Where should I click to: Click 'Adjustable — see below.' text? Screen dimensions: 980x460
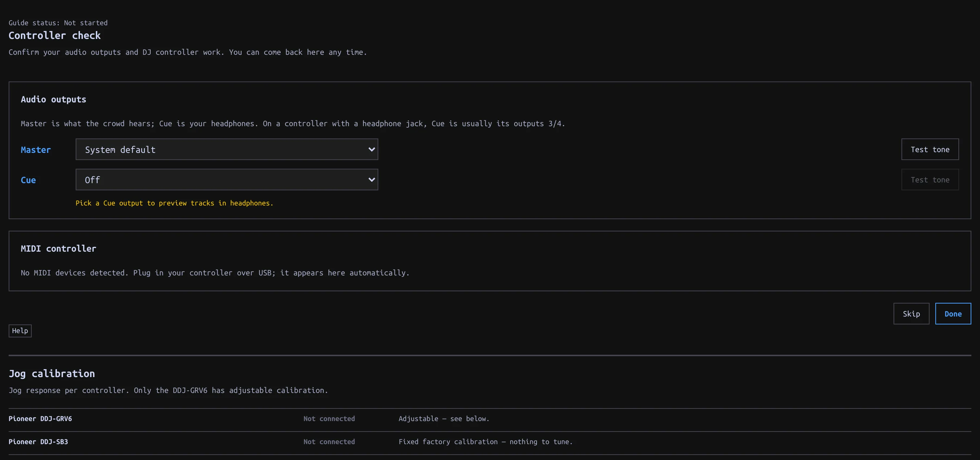[444, 419]
